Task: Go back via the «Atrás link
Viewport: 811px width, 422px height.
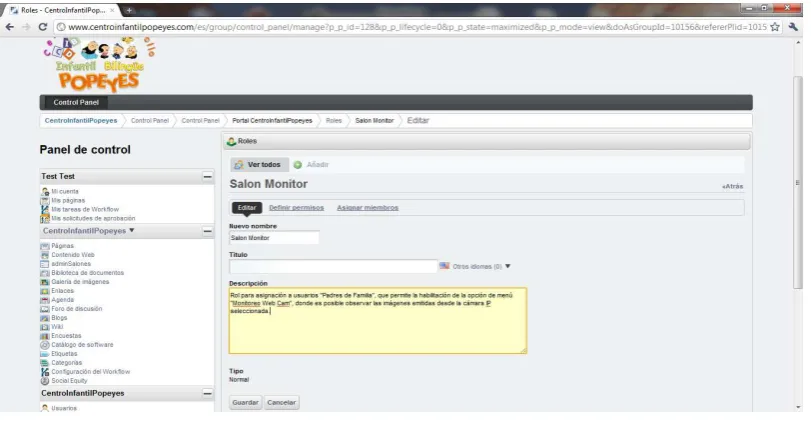Action: click(x=733, y=186)
